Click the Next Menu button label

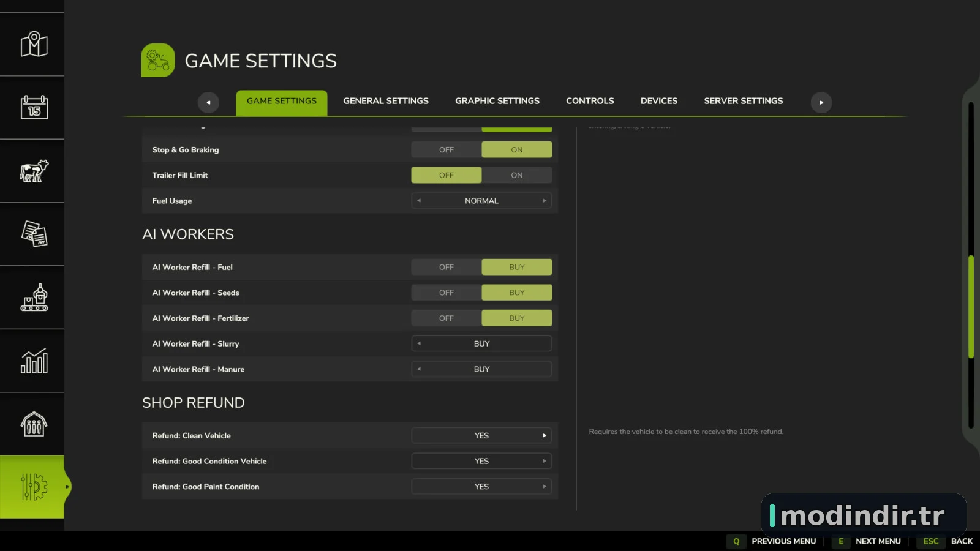pos(878,541)
